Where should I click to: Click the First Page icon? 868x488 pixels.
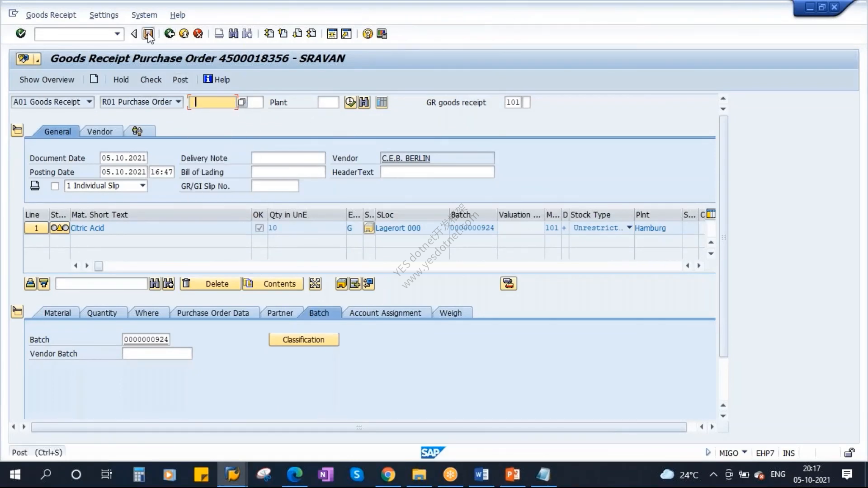[269, 33]
